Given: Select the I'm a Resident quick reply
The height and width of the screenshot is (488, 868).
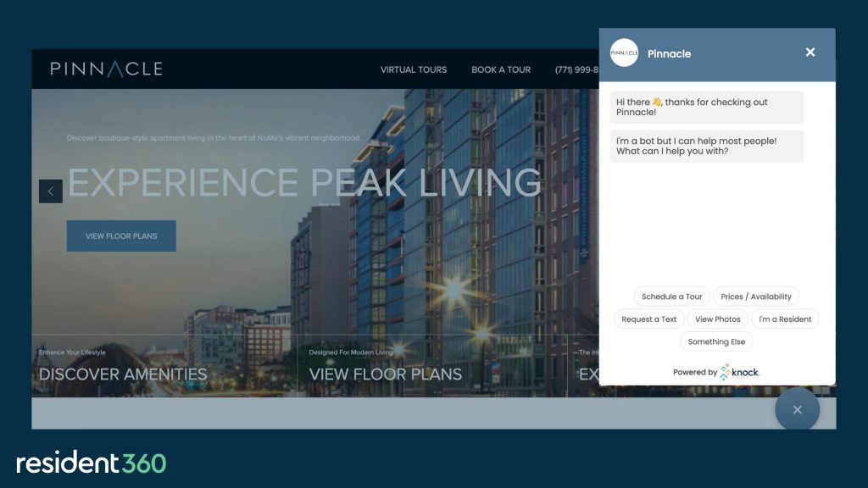Looking at the screenshot, I should (785, 319).
